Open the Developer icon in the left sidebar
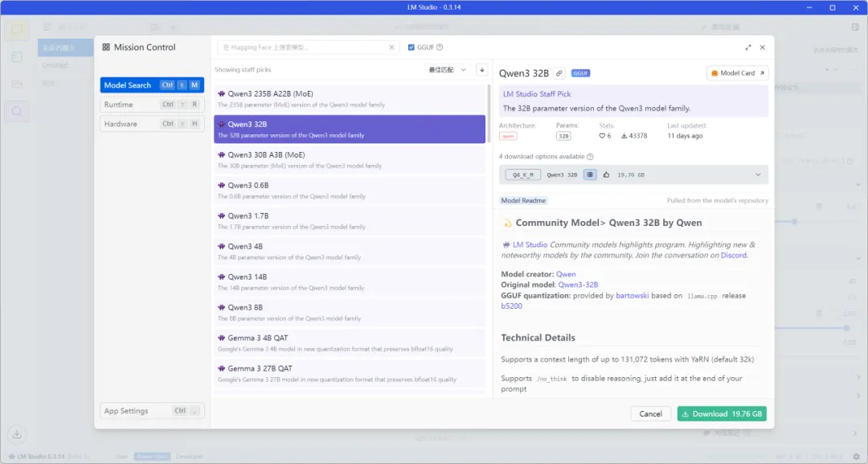868x464 pixels. pyautogui.click(x=17, y=57)
